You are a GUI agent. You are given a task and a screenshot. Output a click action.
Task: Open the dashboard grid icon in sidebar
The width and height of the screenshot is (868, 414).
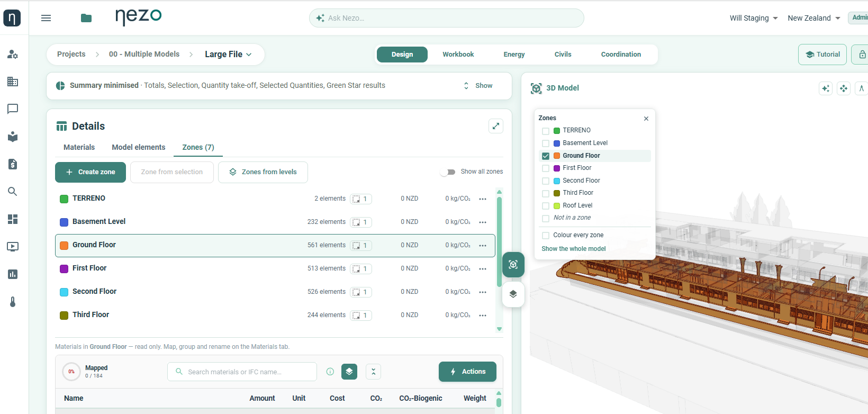tap(13, 219)
